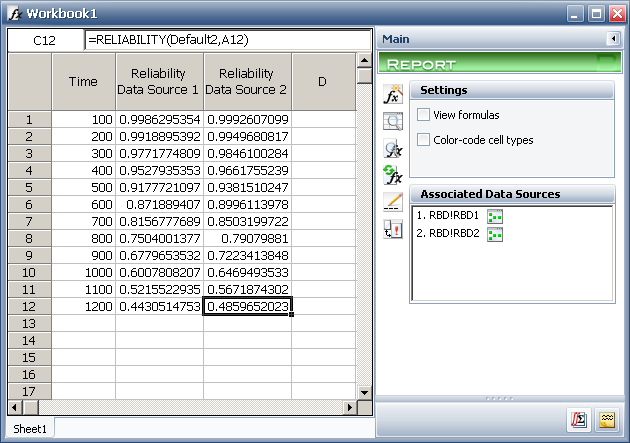
Task: Click the Workbook1 fx title bar icon
Action: 14,14
